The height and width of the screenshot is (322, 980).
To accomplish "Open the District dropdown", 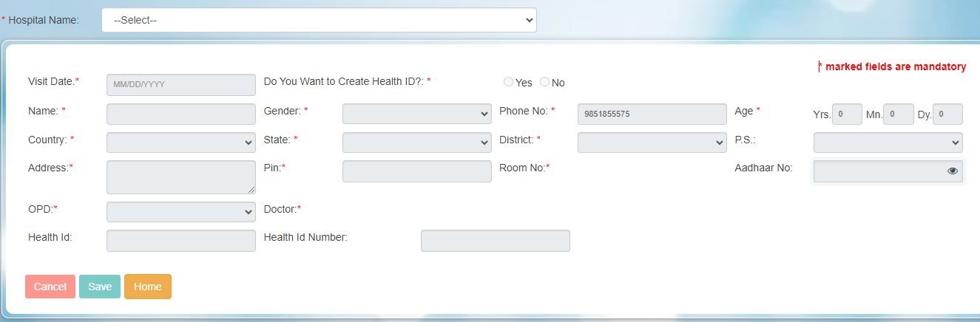I will (x=652, y=142).
